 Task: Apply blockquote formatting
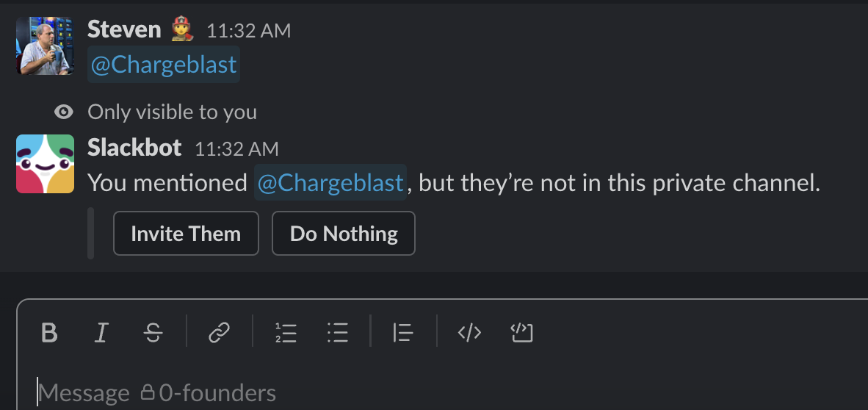click(x=403, y=332)
